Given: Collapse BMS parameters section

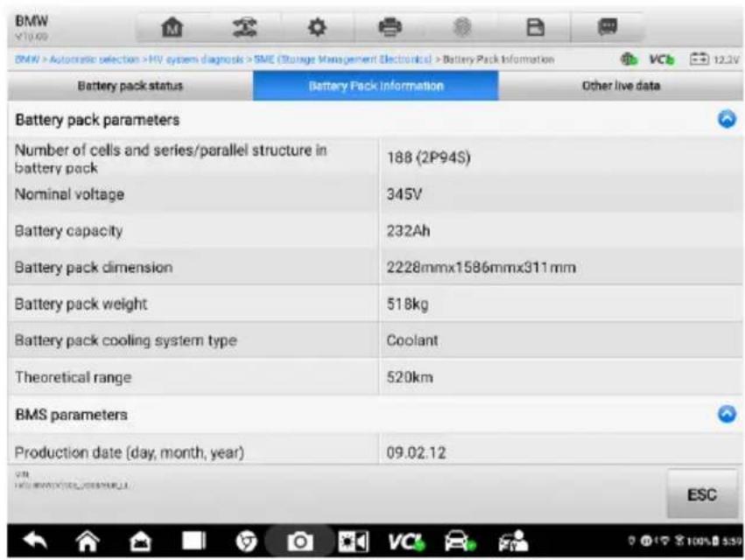Looking at the screenshot, I should 727,414.
